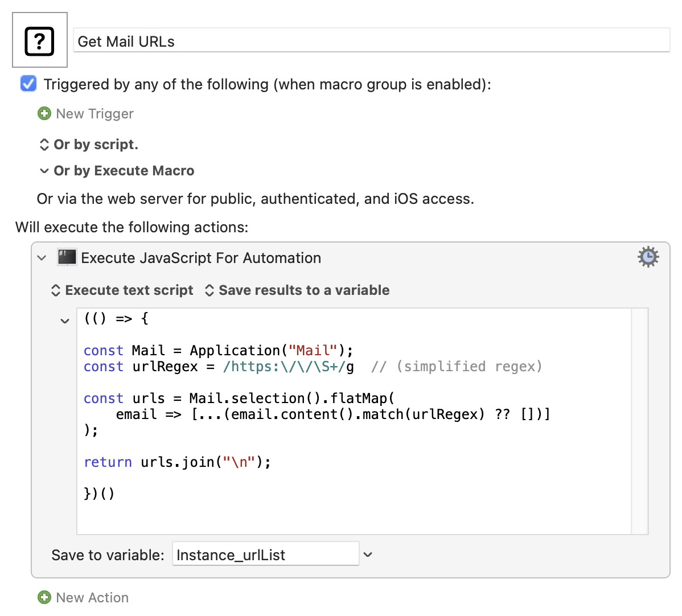This screenshot has height=616, width=682.
Task: Collapse the Execute JavaScript For Automation action
Action: pos(42,258)
